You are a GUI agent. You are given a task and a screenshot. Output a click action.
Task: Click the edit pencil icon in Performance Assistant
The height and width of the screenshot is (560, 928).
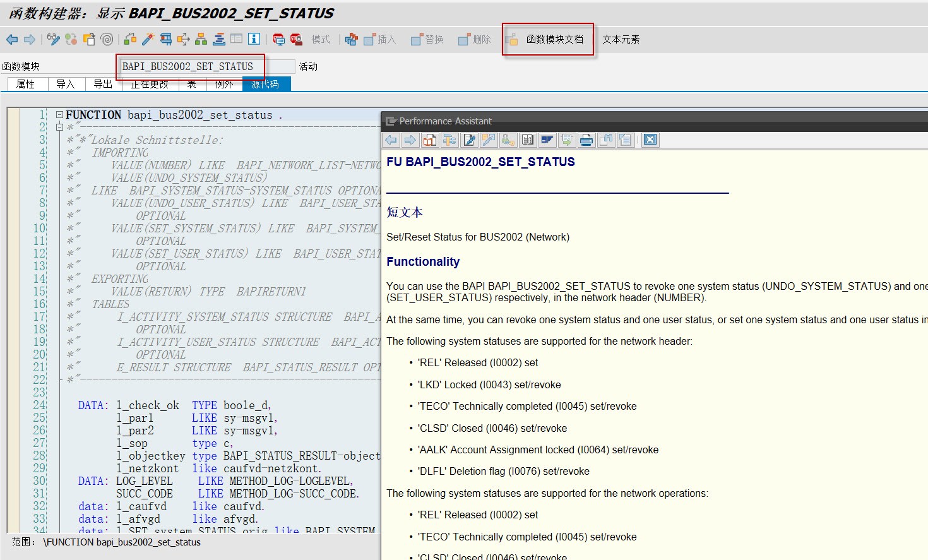pos(470,140)
